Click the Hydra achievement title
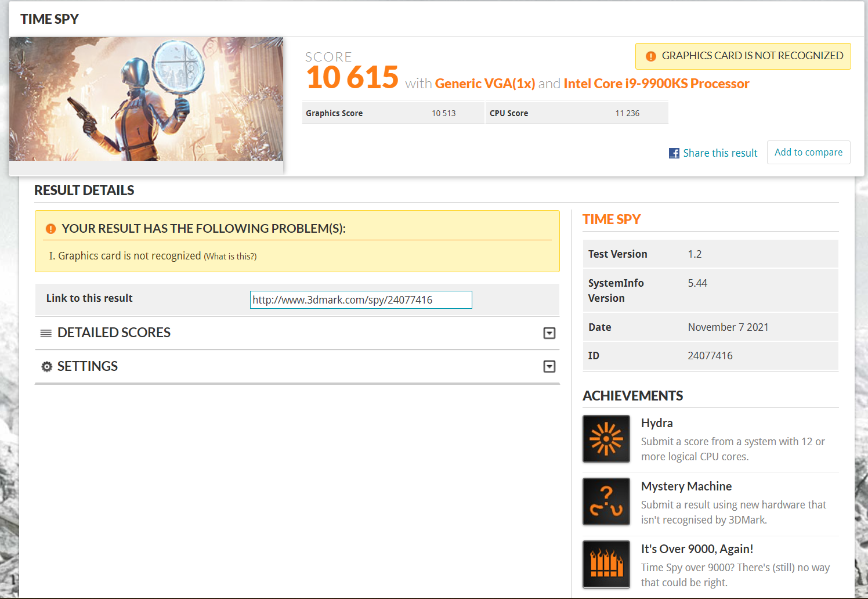This screenshot has width=868, height=599. click(657, 423)
